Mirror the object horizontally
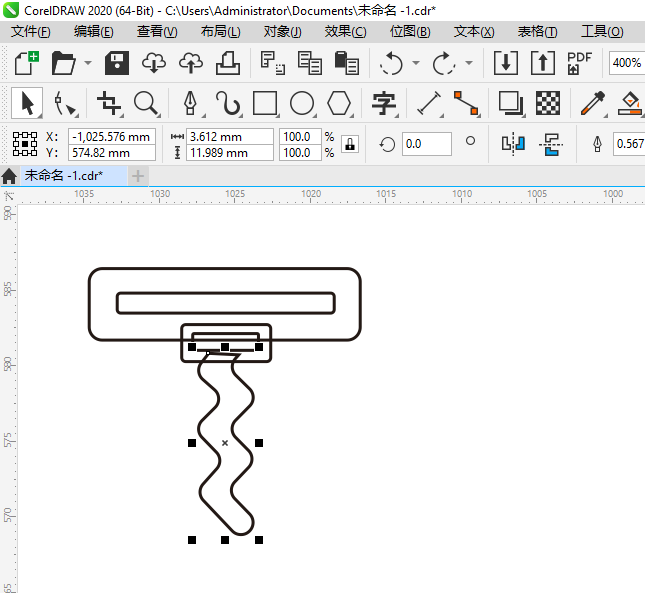 point(513,144)
